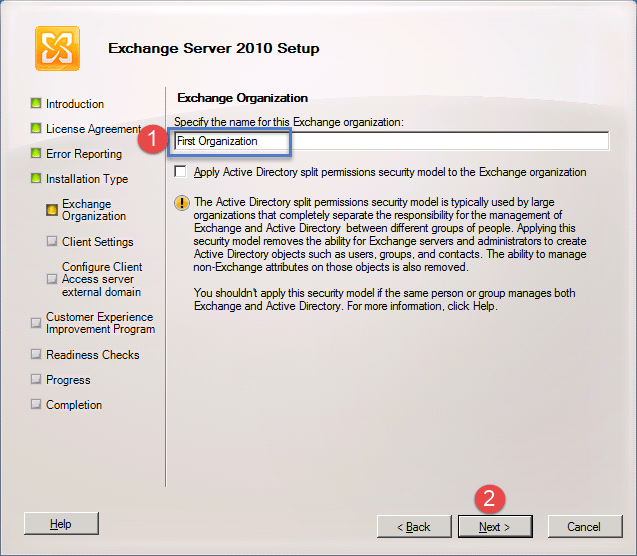637x556 pixels.
Task: Select the Client Settings step label
Action: click(x=98, y=242)
